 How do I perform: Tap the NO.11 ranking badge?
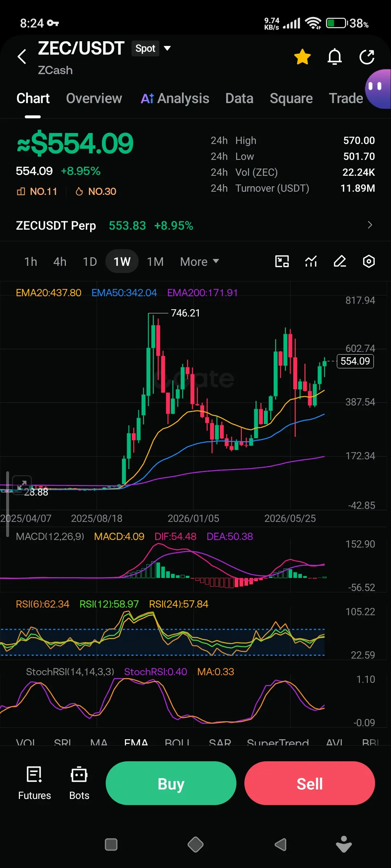point(37,191)
